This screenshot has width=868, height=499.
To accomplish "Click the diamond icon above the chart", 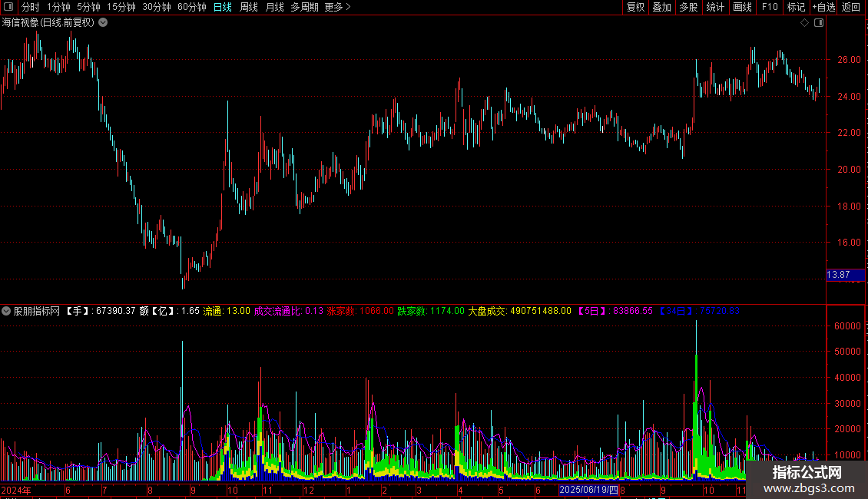I will tap(805, 23).
